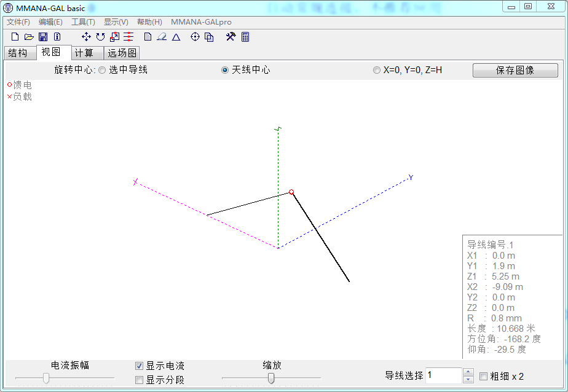Screen dimensions: 568x392
Task: Open the 工具(T) menu
Action: (83, 22)
